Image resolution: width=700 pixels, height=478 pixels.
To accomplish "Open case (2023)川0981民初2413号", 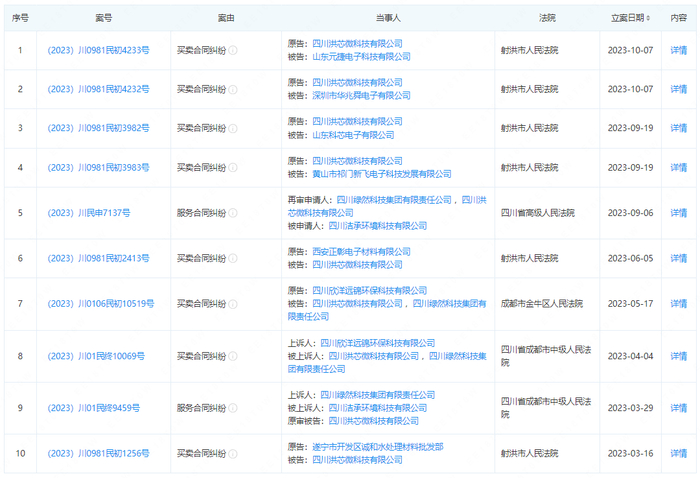I will pyautogui.click(x=98, y=258).
